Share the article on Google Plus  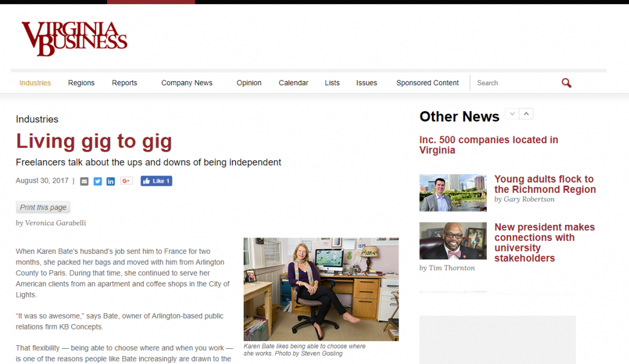pos(126,181)
